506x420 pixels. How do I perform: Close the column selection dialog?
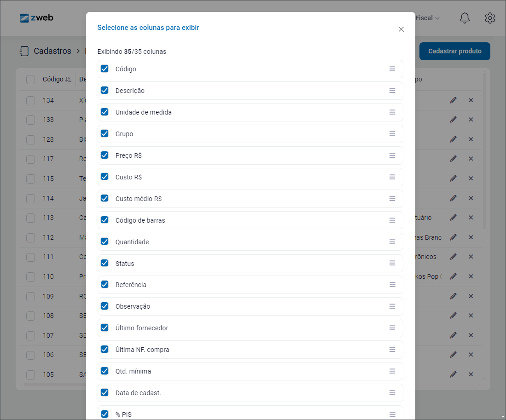coord(401,29)
